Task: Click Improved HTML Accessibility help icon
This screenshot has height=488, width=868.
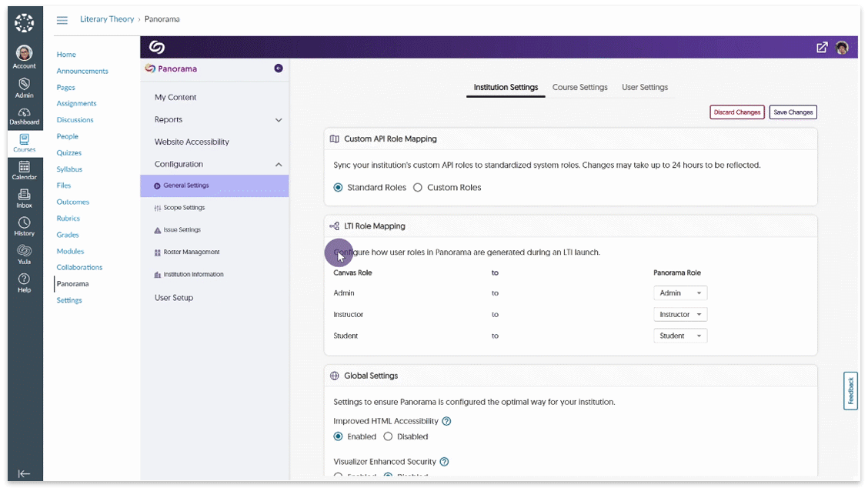Action: point(446,421)
